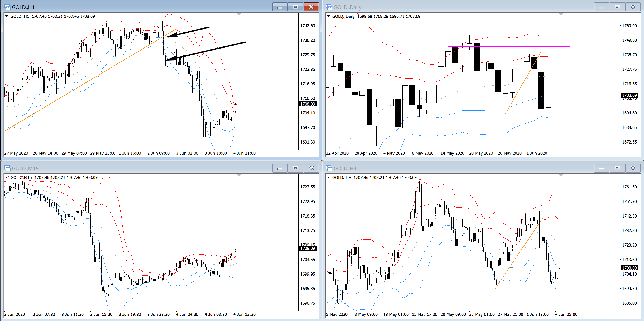
Task: Click the chart shift marker on the H1 chart
Action: pyautogui.click(x=239, y=14)
